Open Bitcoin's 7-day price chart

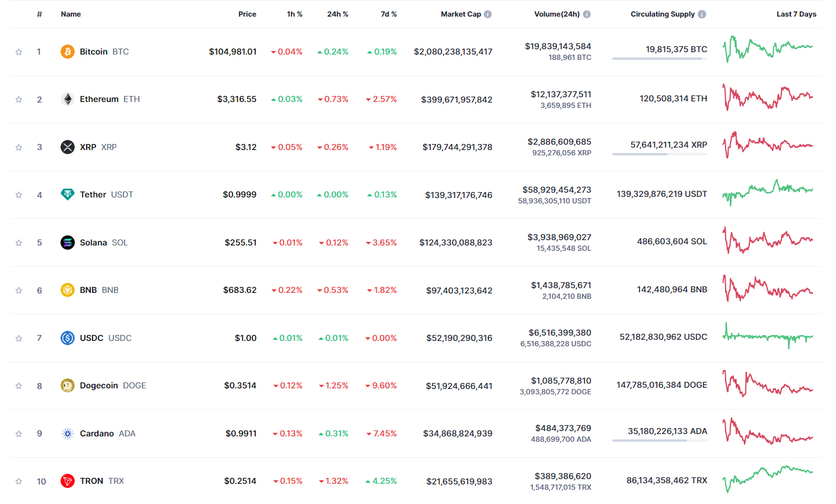(x=768, y=49)
